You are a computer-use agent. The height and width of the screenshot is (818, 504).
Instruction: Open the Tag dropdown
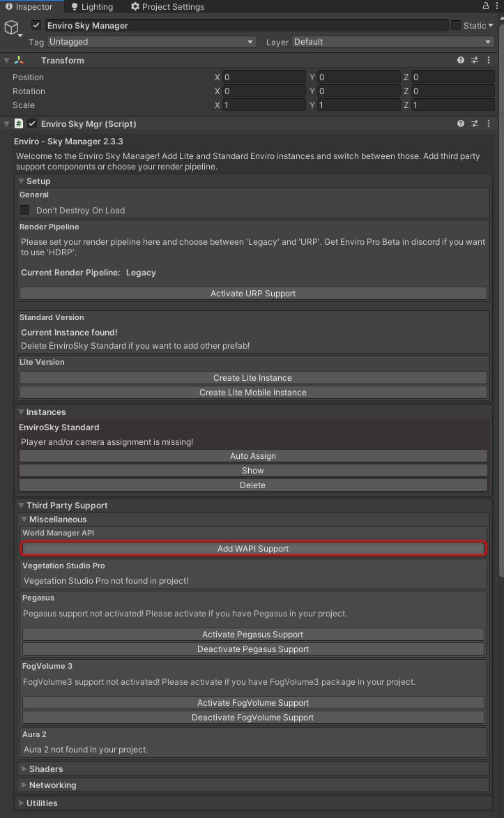151,42
